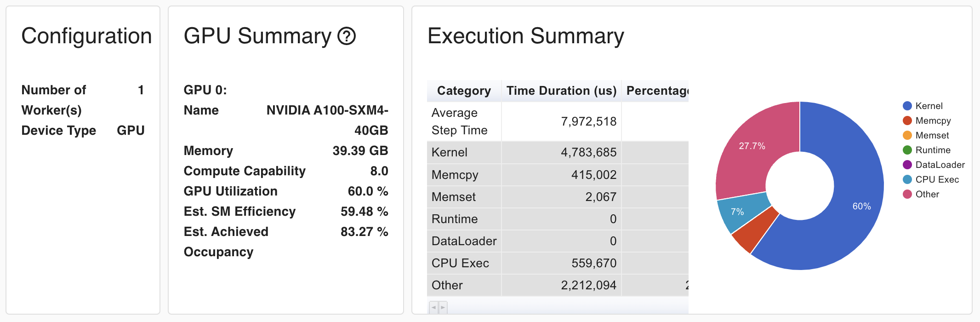Sort by Time Duration (us) column header

click(561, 91)
